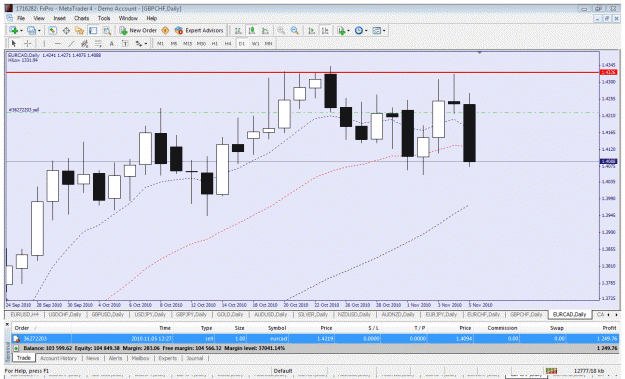Select order 36272203 row in the Trade list
Viewport: 625px width, 379px height.
tap(315, 339)
